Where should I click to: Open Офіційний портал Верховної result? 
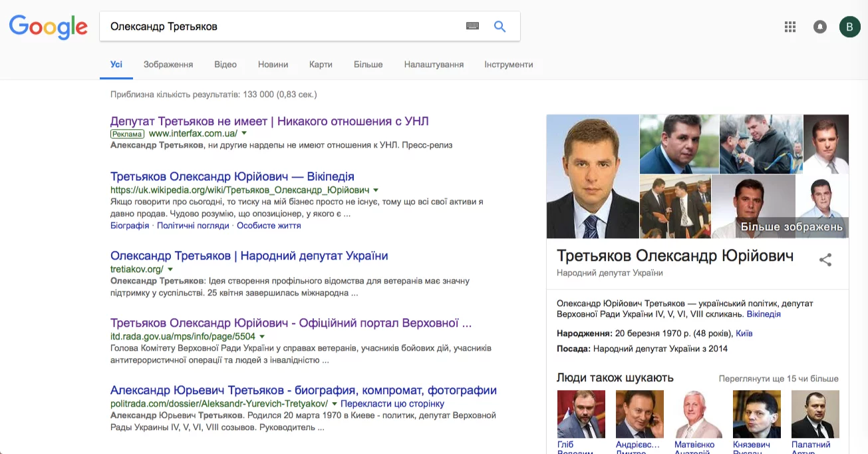[291, 324]
